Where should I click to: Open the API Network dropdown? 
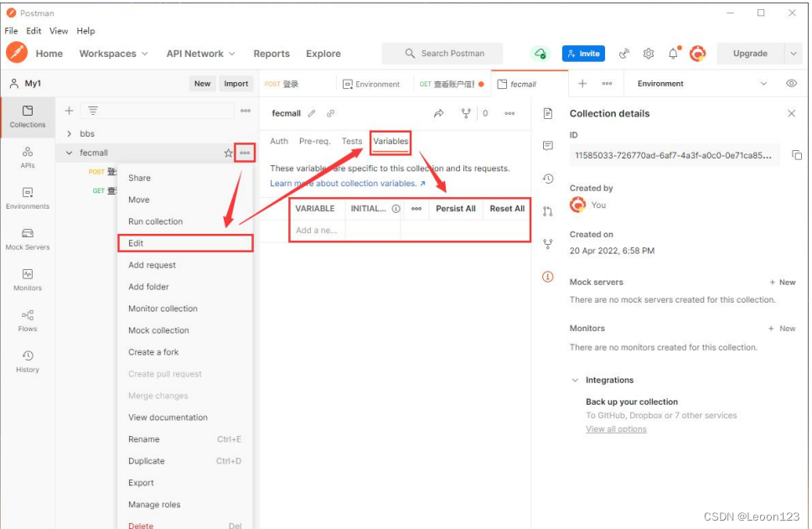(x=200, y=54)
